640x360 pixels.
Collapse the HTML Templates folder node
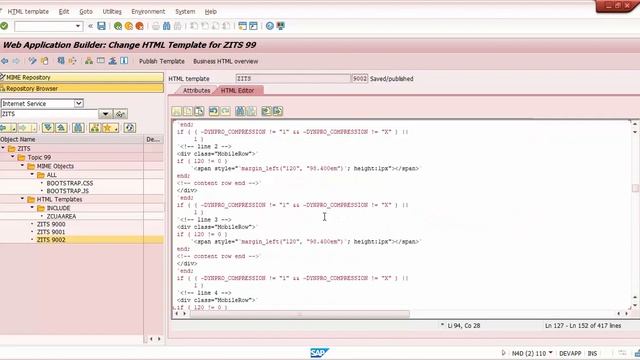[x=22, y=199]
